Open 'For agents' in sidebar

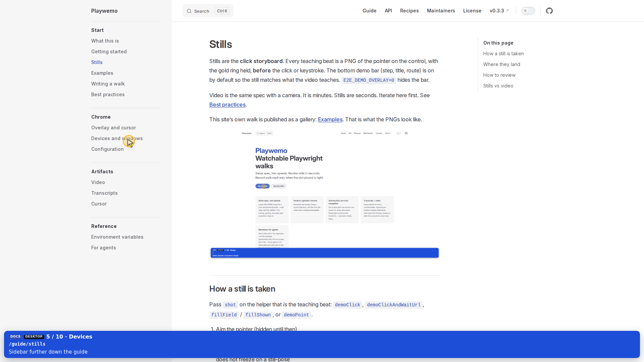pos(104,248)
